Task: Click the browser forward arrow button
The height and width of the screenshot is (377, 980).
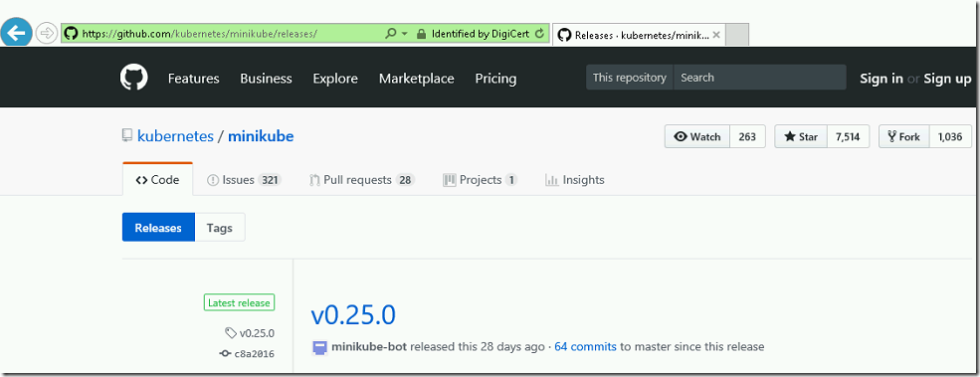Action: [x=47, y=33]
